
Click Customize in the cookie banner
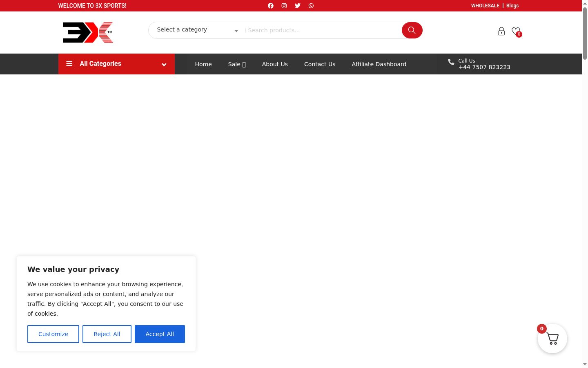pyautogui.click(x=53, y=334)
